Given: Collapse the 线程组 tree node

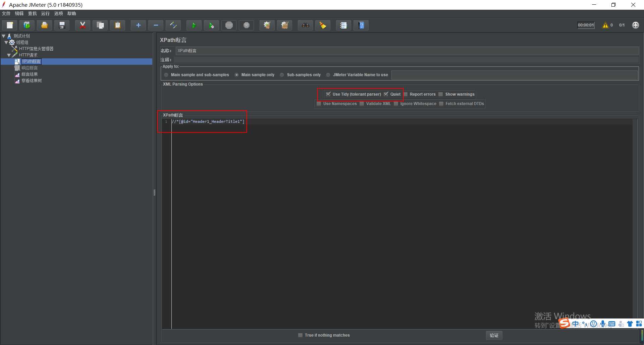Looking at the screenshot, I should (x=6, y=42).
